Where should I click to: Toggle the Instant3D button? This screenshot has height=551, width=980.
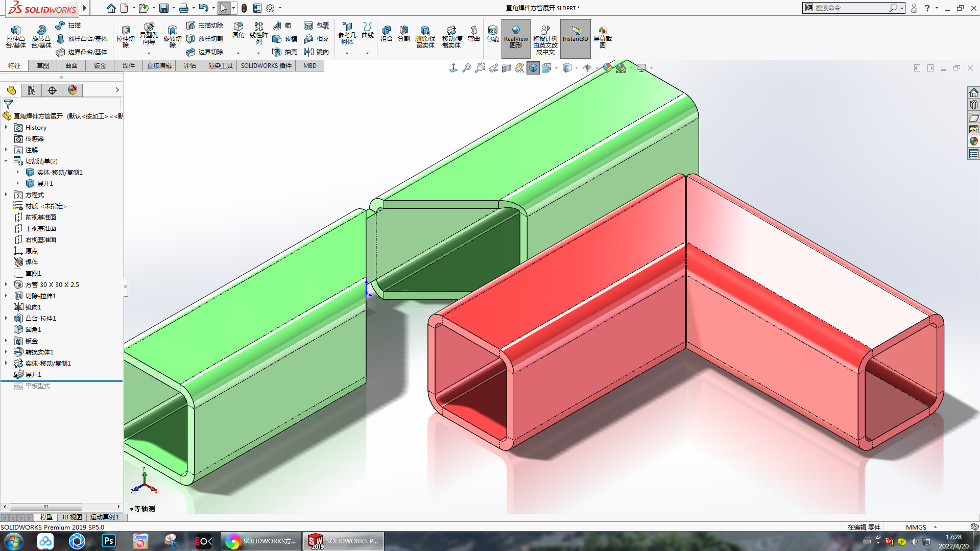click(575, 38)
